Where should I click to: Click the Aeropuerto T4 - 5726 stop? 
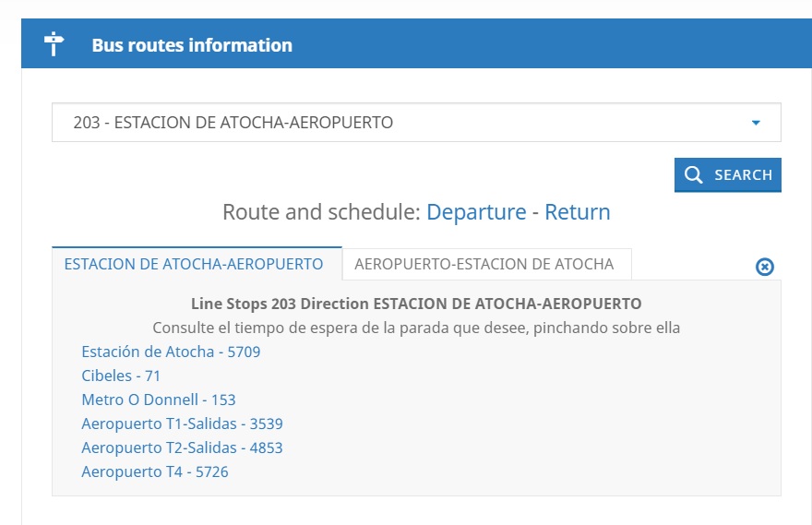155,471
